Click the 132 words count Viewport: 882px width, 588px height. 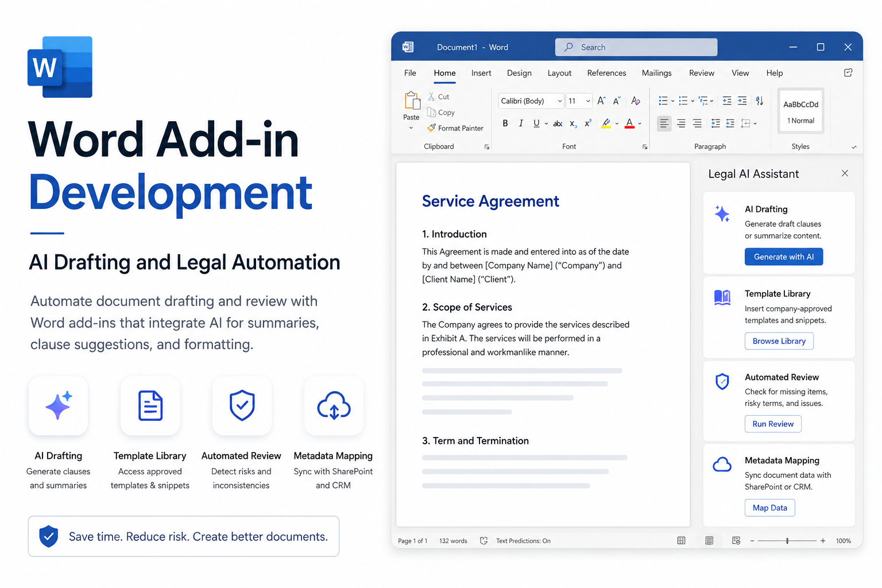tap(453, 541)
